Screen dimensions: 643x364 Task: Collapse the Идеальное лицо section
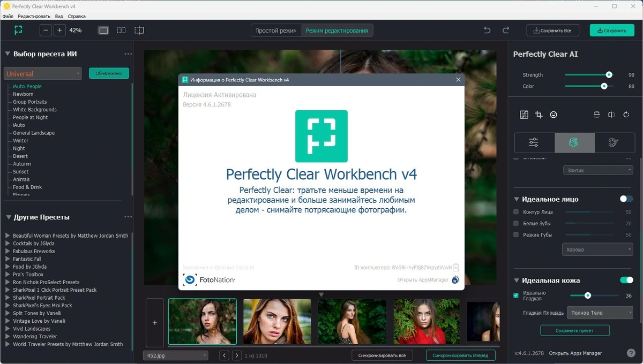coord(517,199)
